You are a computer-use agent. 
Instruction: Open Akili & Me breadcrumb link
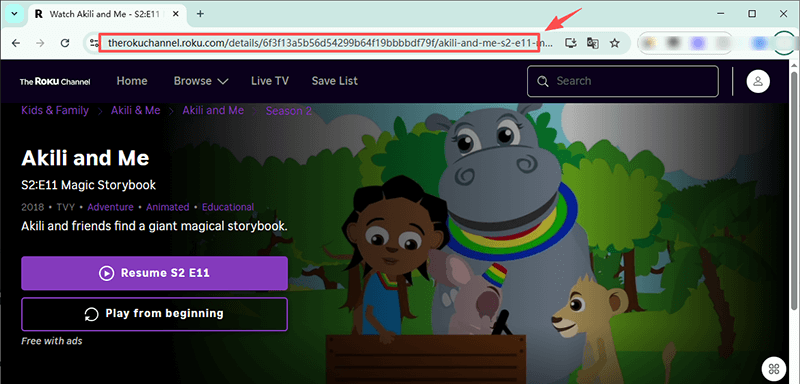click(136, 111)
